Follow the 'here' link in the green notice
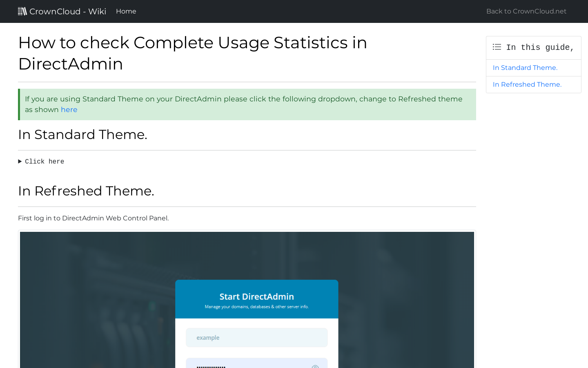Image resolution: width=588 pixels, height=368 pixels. (69, 110)
